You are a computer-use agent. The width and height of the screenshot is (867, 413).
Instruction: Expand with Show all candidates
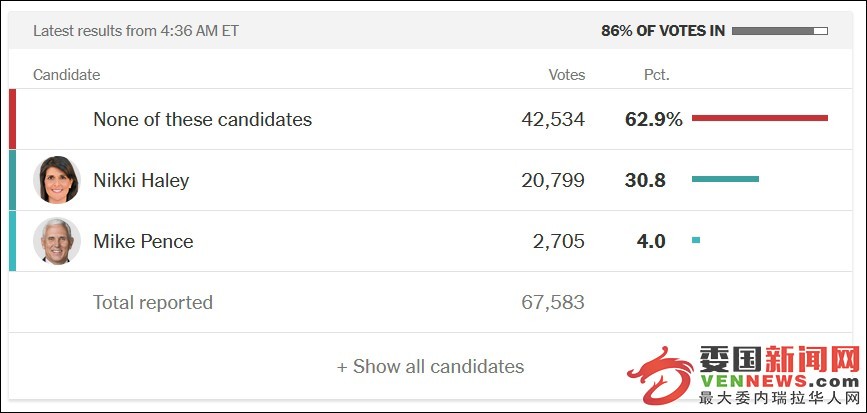430,366
